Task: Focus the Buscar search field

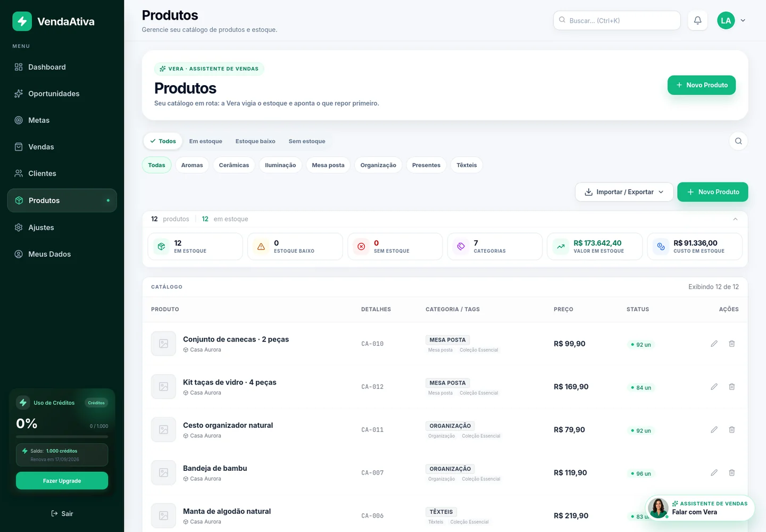Action: pos(617,20)
